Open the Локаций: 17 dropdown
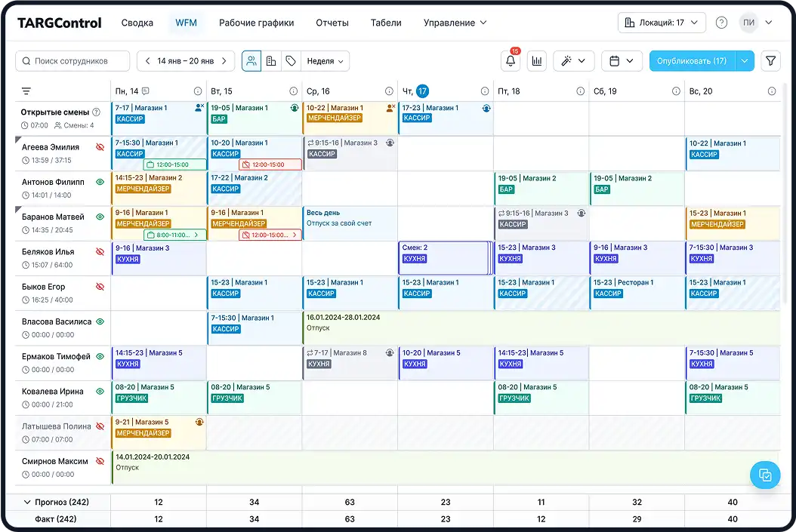 tap(662, 23)
